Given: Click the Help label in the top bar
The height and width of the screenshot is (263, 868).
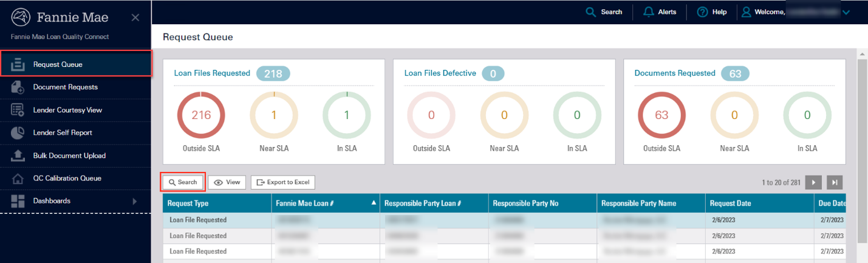Looking at the screenshot, I should [719, 12].
